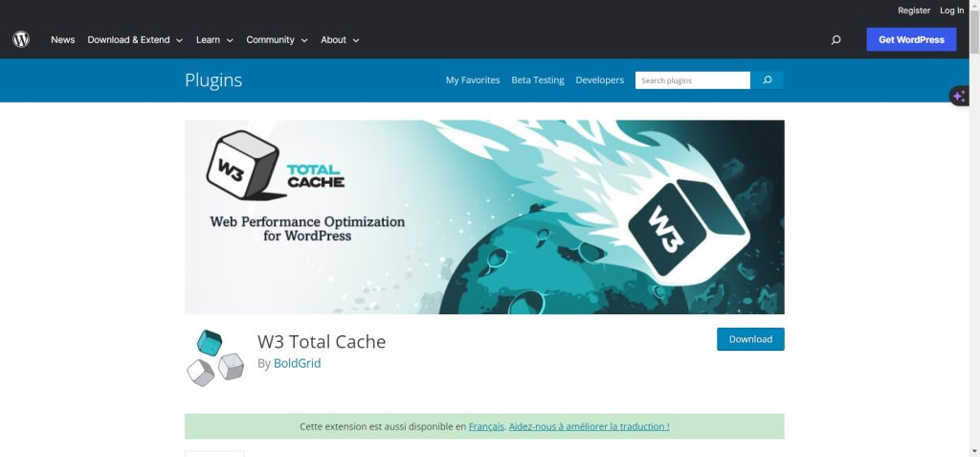Click the W3 Total Cache cubes icon
The width and height of the screenshot is (980, 457).
click(214, 357)
